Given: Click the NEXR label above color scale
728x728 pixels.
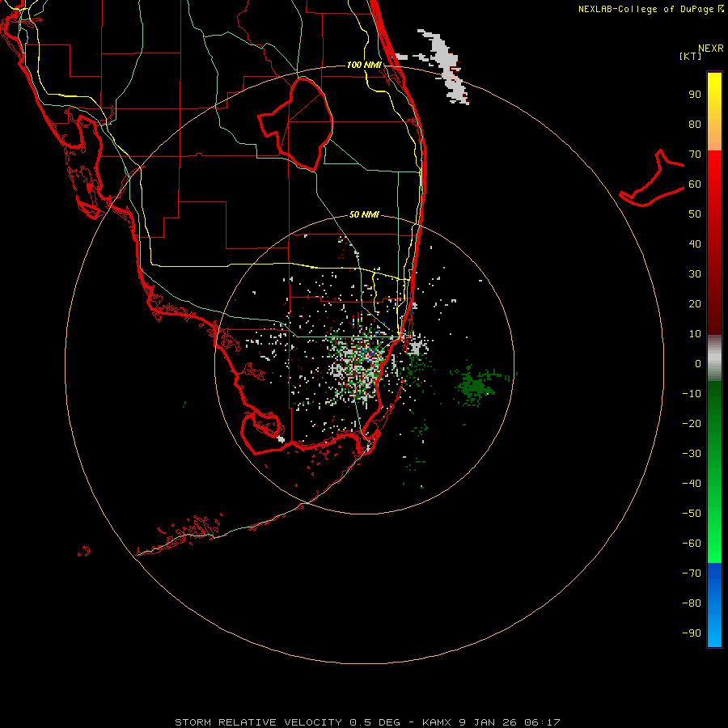Looking at the screenshot, I should click(710, 49).
